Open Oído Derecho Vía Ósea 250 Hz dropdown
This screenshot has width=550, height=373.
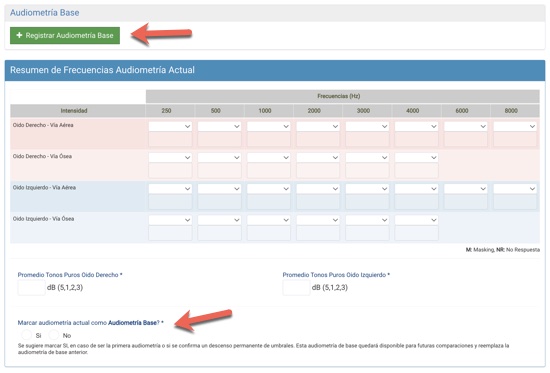pos(170,158)
